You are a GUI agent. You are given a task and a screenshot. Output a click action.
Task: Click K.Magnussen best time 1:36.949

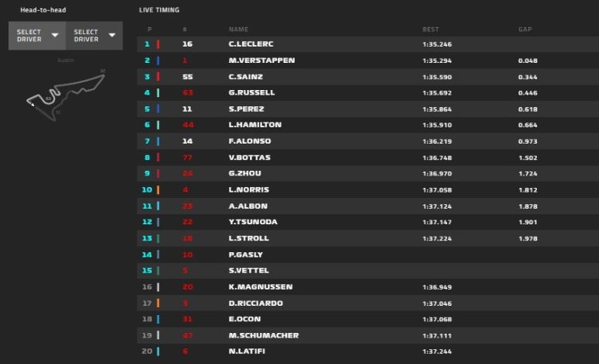(437, 287)
